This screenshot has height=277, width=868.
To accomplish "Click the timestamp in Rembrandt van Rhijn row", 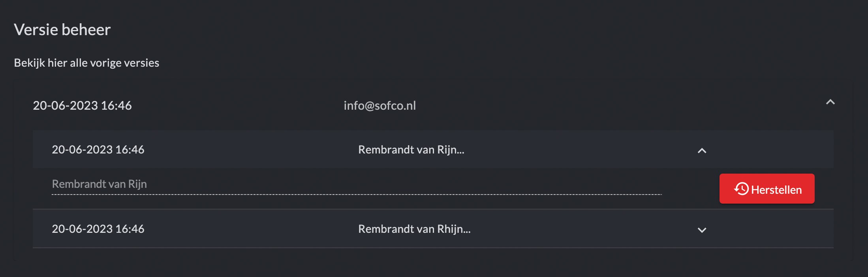I will coord(98,229).
